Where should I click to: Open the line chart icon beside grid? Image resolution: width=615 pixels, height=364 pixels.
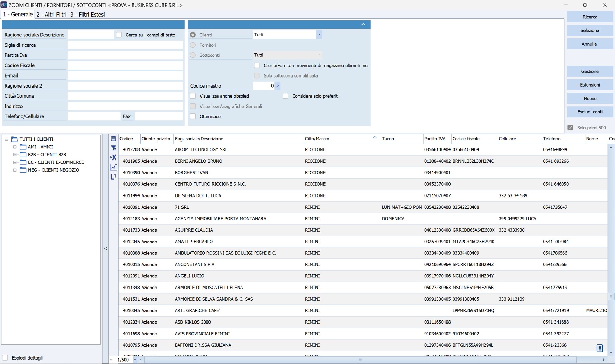point(113,167)
